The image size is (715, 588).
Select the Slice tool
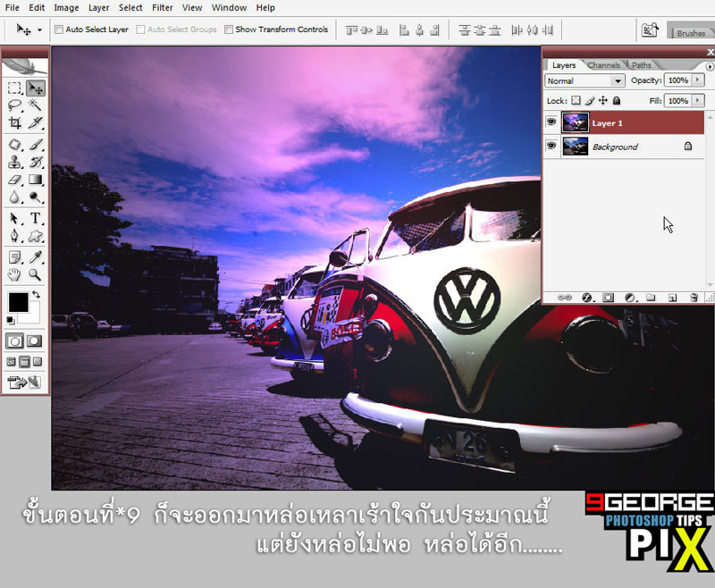(35, 122)
